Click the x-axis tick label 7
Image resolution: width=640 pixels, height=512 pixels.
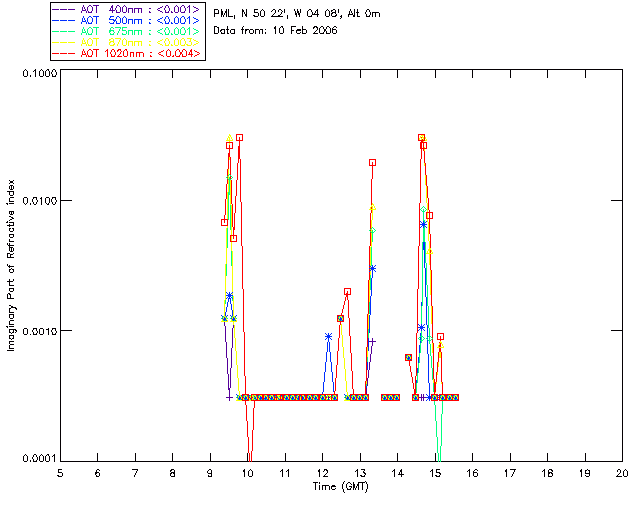click(135, 473)
